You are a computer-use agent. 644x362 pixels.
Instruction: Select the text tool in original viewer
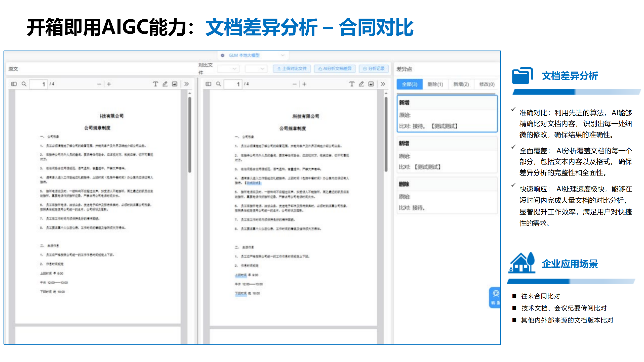click(x=155, y=84)
